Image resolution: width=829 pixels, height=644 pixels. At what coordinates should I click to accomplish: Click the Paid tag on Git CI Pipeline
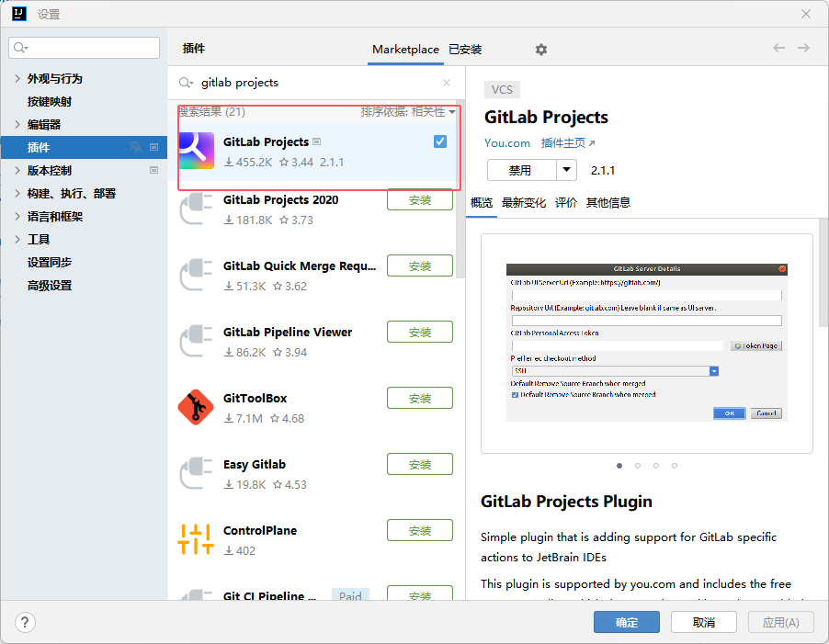coord(350,595)
